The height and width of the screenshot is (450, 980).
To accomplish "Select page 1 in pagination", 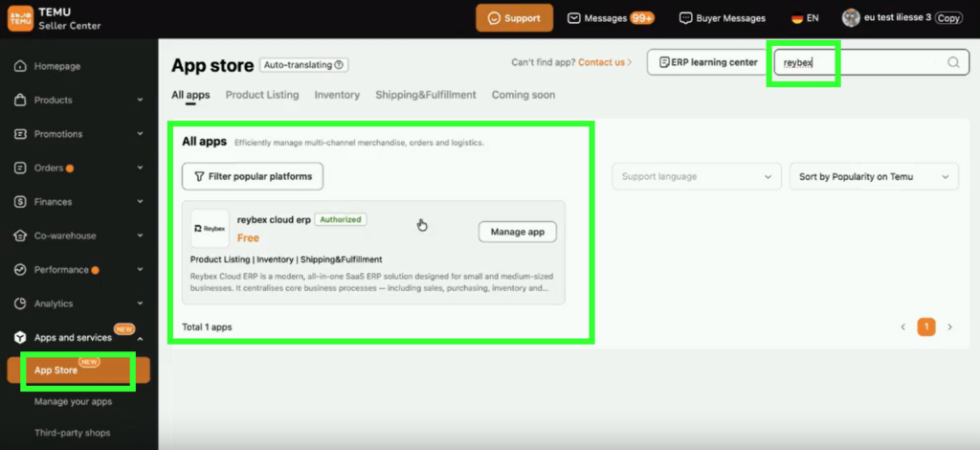I will [926, 326].
